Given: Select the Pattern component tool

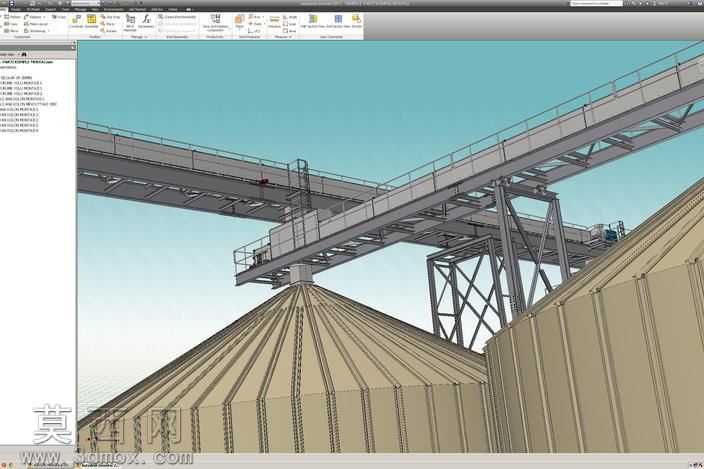Looking at the screenshot, I should pos(12,17).
